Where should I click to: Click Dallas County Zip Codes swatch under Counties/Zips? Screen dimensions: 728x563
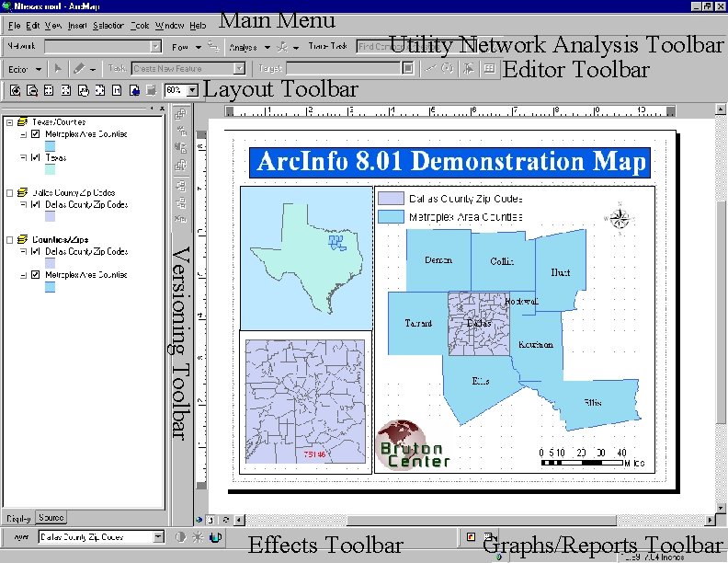pos(51,263)
